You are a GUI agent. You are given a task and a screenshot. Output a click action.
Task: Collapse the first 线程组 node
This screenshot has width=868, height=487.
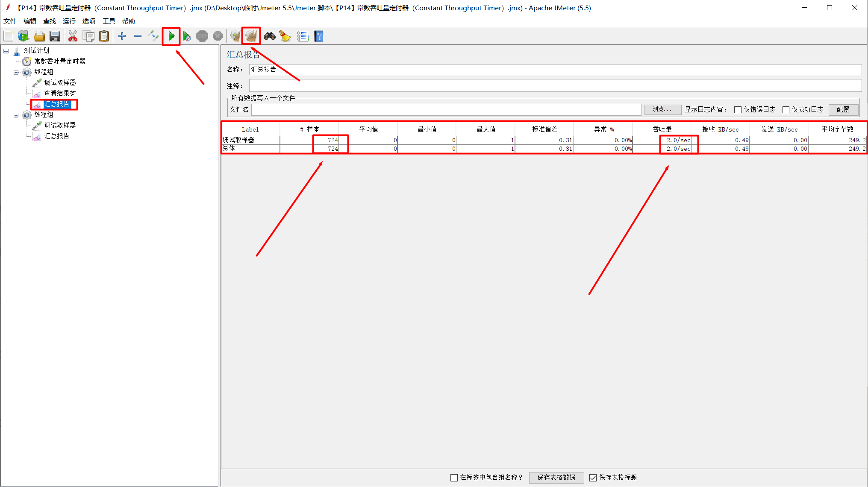(16, 72)
